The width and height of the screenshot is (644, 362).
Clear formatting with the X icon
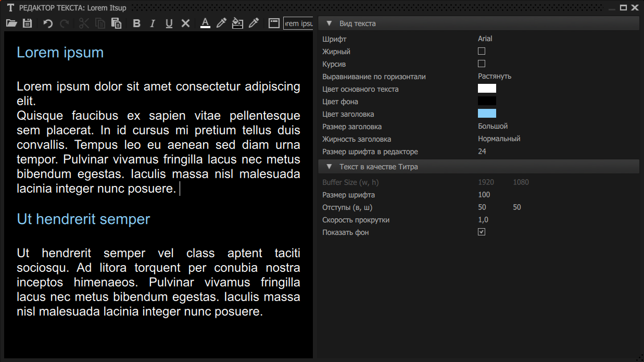185,23
